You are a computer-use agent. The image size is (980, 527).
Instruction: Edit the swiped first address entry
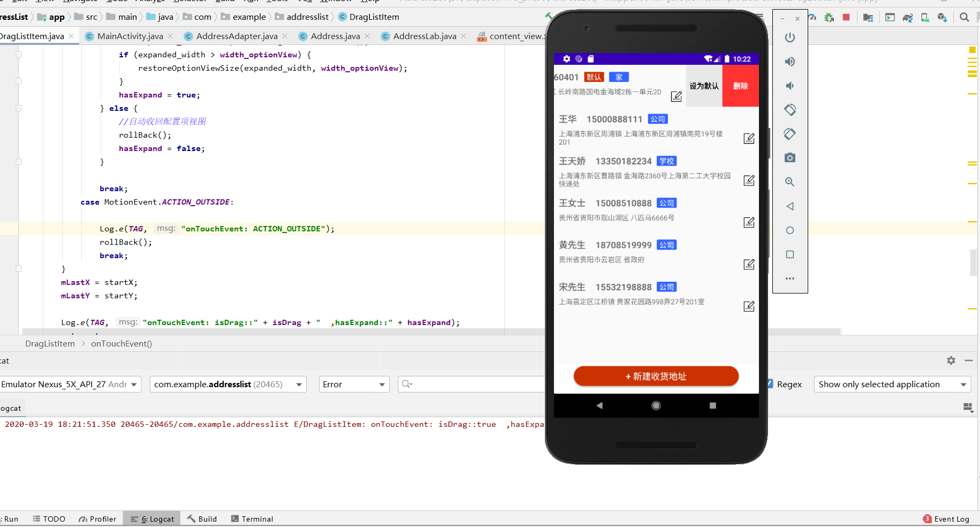pos(676,96)
